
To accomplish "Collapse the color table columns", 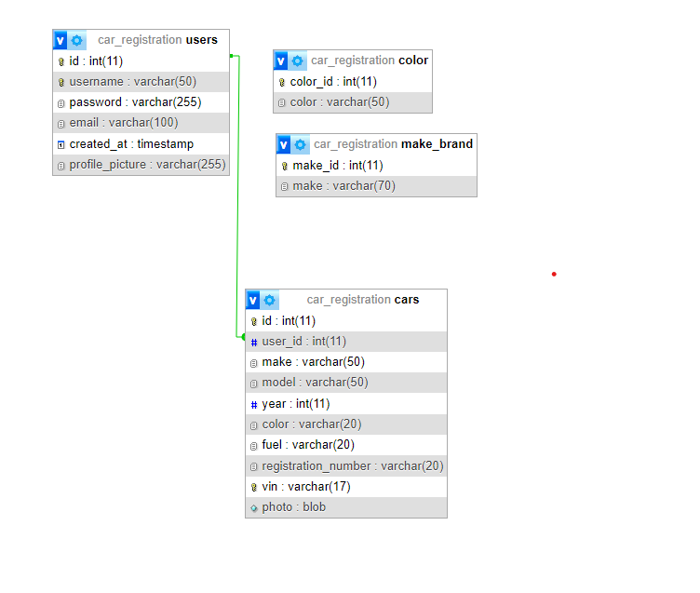I will tap(281, 61).
